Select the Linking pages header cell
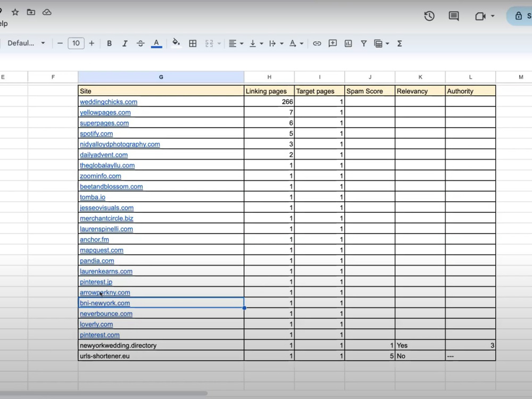The image size is (532, 399). [269, 91]
